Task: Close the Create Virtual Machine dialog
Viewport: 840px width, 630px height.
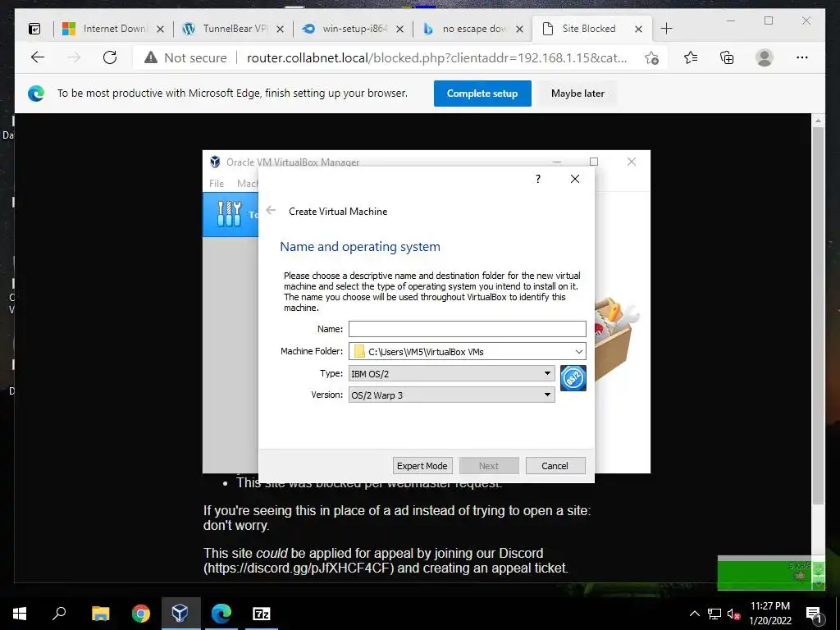Action: tap(575, 179)
